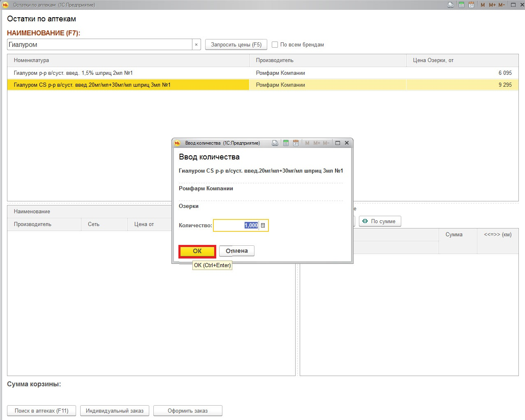The width and height of the screenshot is (525, 420).
Task: Click the M+ memory icon in main title bar
Action: 492,5
